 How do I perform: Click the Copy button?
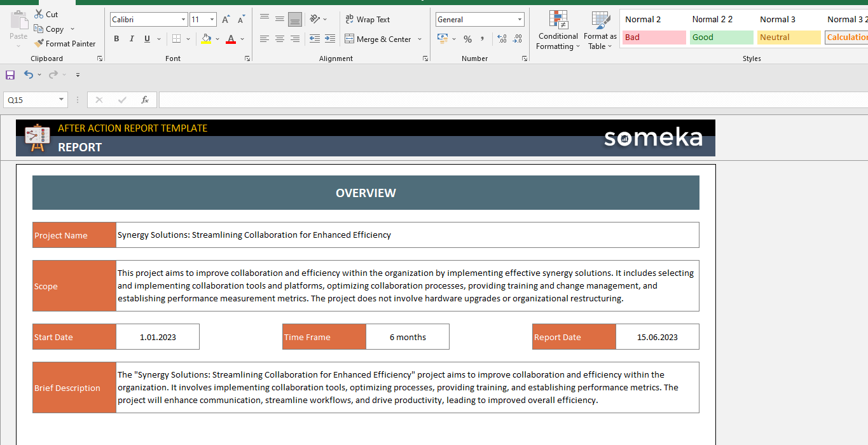point(48,29)
